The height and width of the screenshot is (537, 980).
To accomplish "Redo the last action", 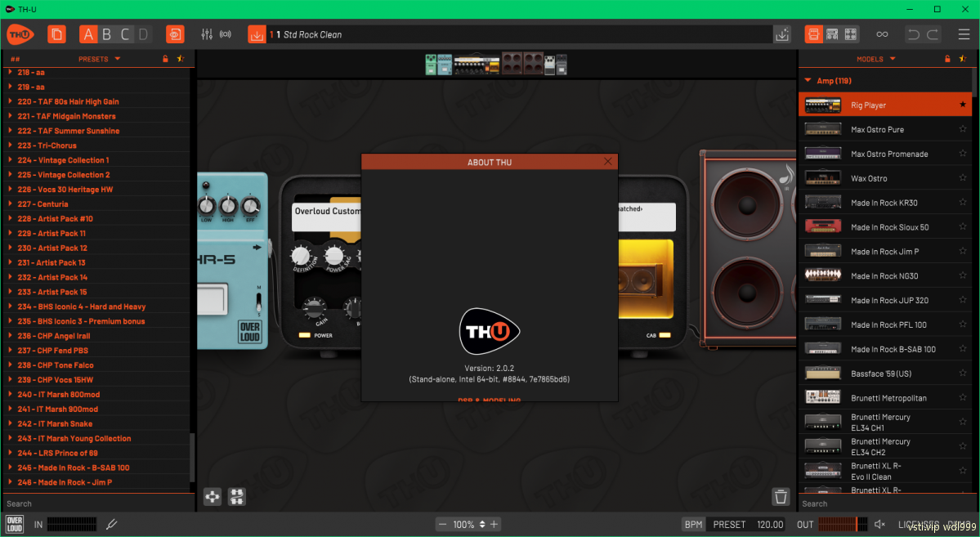I will tap(933, 34).
